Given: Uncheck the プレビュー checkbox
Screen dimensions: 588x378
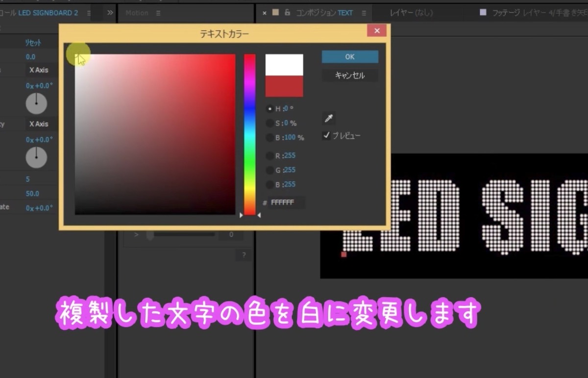Looking at the screenshot, I should pos(326,135).
